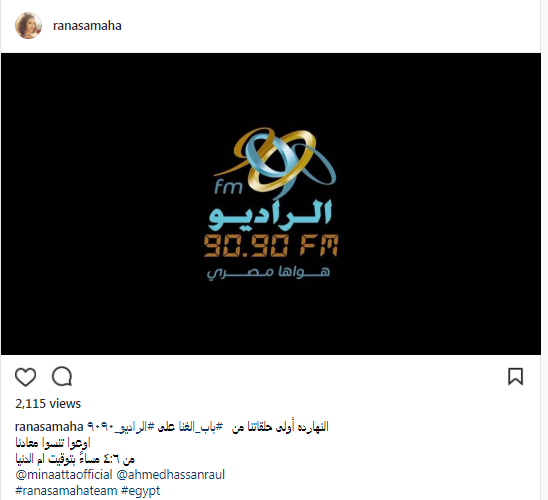Image resolution: width=548 pixels, height=500 pixels.
Task: Play the 90.90 FM radio video
Action: [x=271, y=204]
